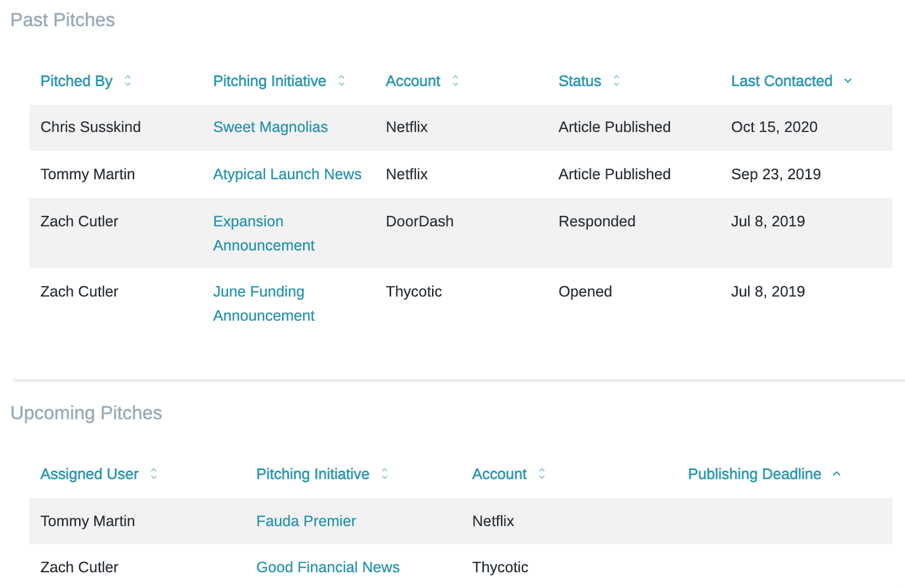905x588 pixels.
Task: Select Zach Cutler in Upcoming Pitches
Action: [x=79, y=567]
